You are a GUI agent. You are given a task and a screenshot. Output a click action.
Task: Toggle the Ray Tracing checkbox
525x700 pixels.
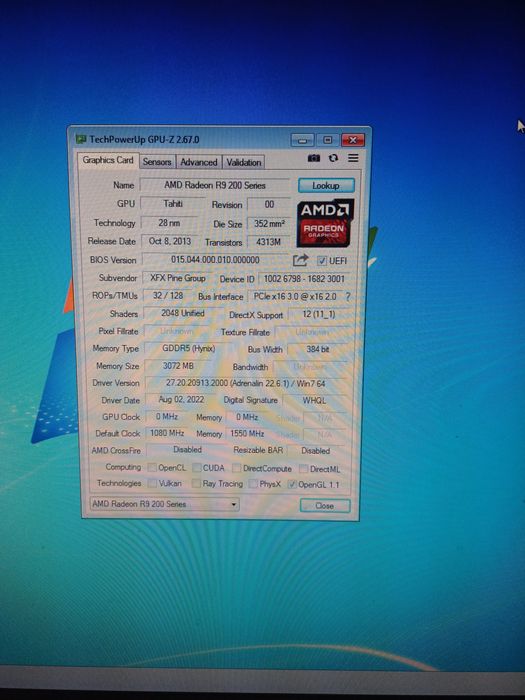196,483
